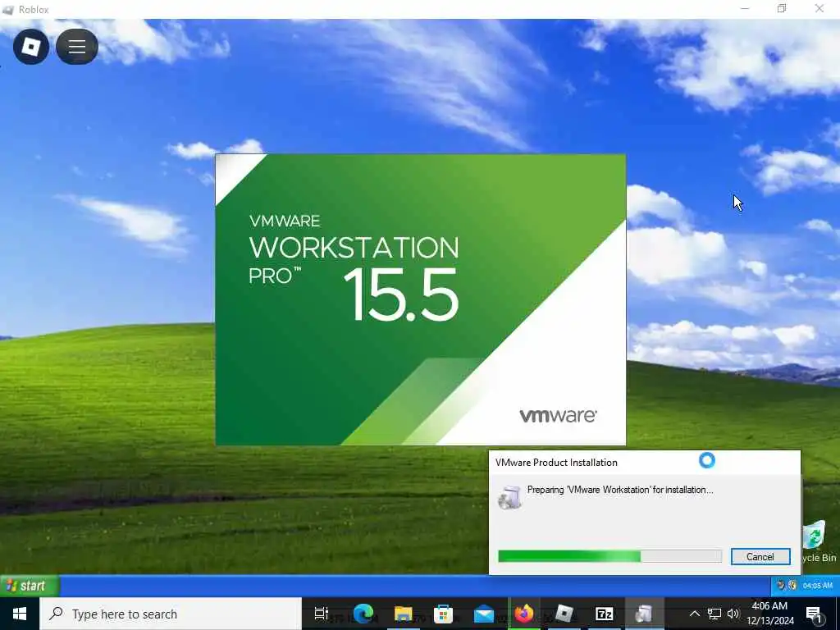
Task: Open Mail app from taskbar
Action: tap(484, 614)
